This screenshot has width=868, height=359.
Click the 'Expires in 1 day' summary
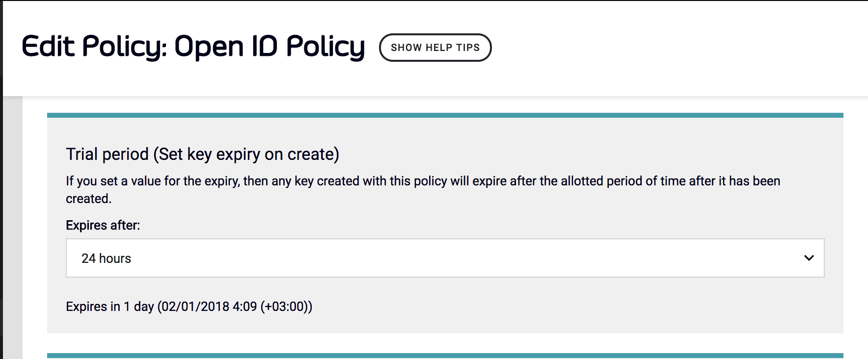click(x=110, y=307)
